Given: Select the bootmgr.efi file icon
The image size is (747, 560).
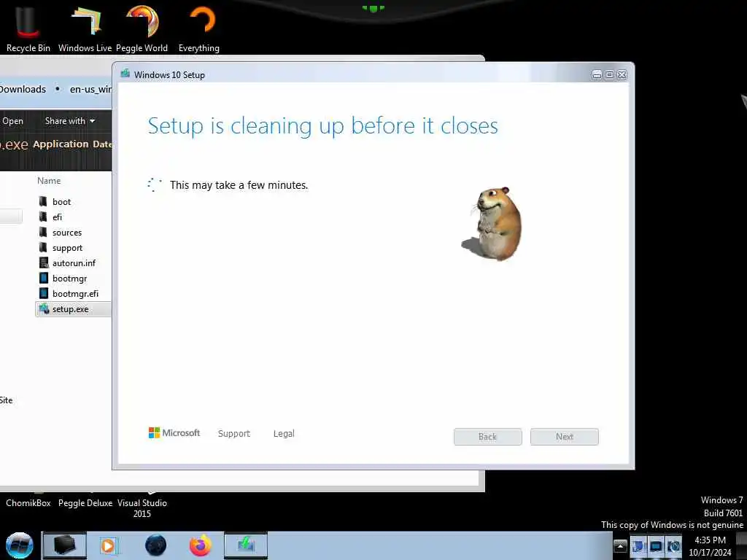Looking at the screenshot, I should (x=43, y=293).
